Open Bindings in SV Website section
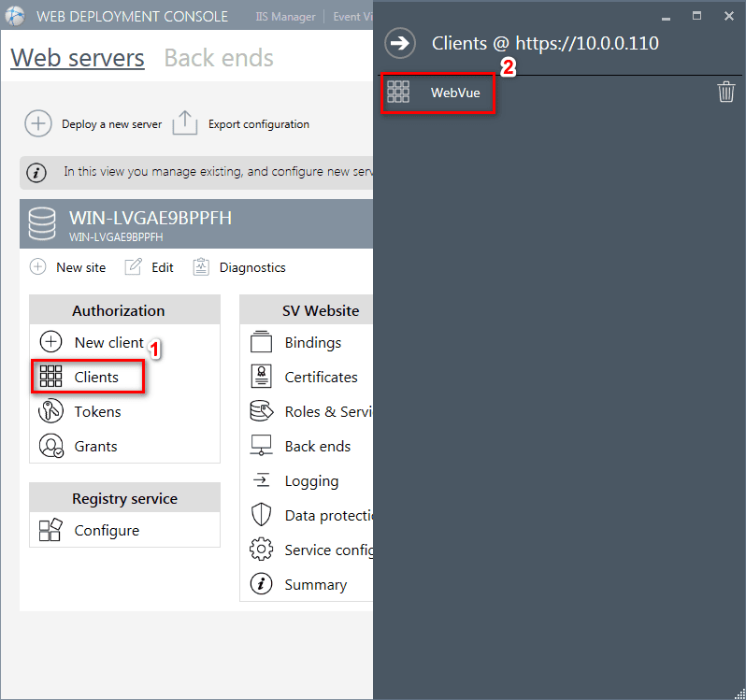 click(x=311, y=343)
